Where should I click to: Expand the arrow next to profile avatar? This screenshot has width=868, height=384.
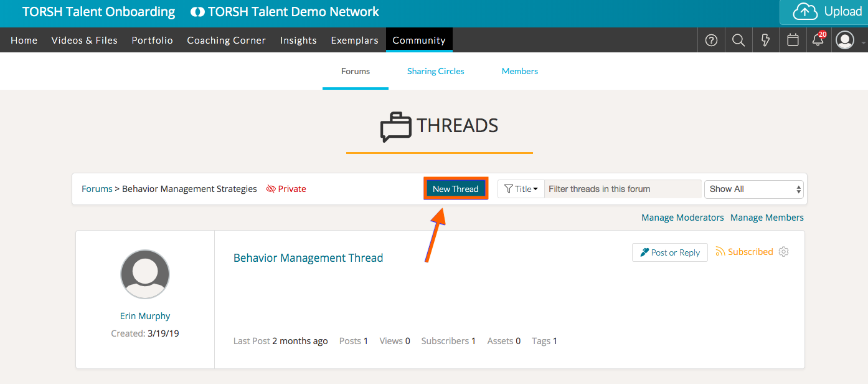tap(863, 43)
